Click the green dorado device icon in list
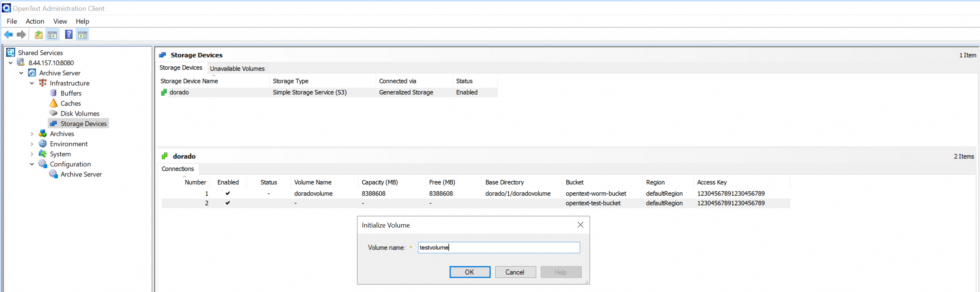Screen dimensions: 980x292 (164, 92)
